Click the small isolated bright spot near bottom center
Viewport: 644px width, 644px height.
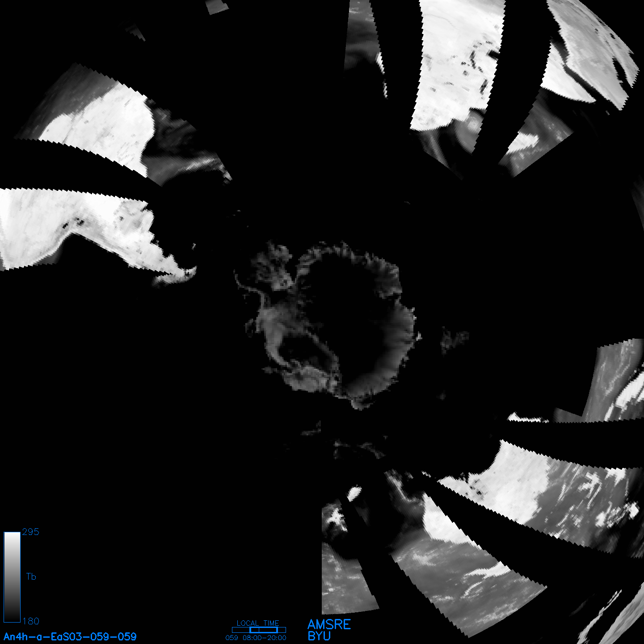tap(354, 493)
